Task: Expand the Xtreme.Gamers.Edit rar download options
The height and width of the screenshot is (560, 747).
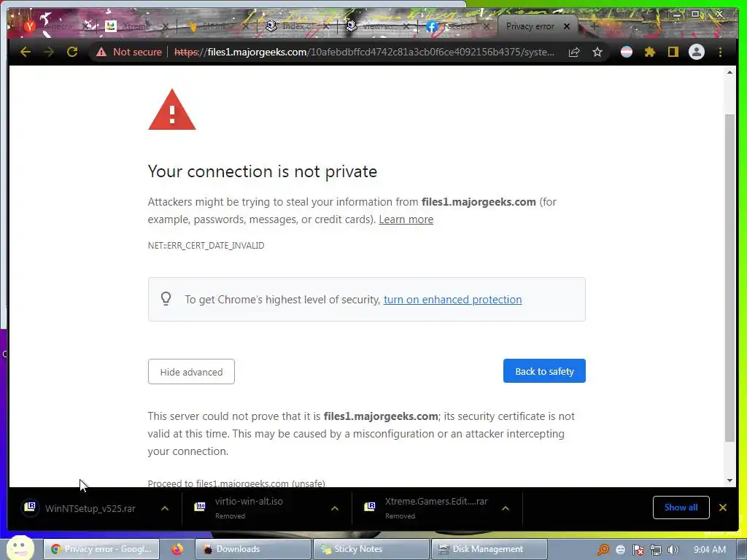Action: [x=506, y=508]
